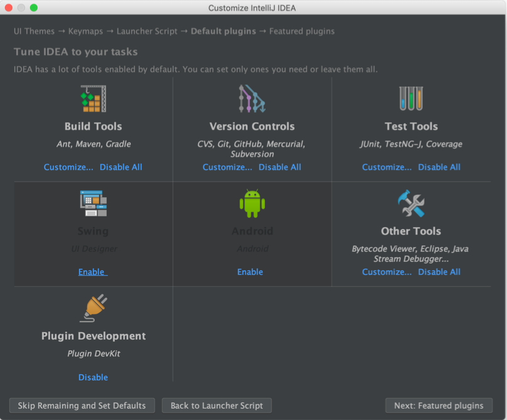Click the Build Tools heading
Viewport: 507px width, 420px height.
[93, 126]
